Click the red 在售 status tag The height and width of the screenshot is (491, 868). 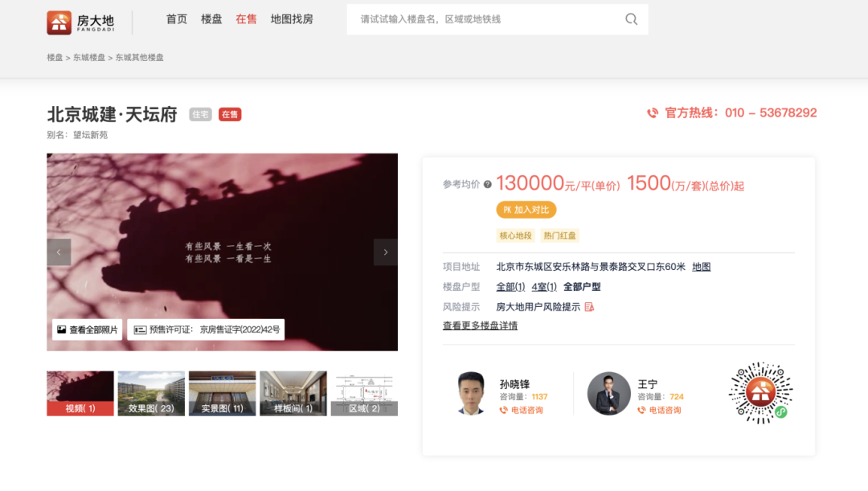[230, 115]
